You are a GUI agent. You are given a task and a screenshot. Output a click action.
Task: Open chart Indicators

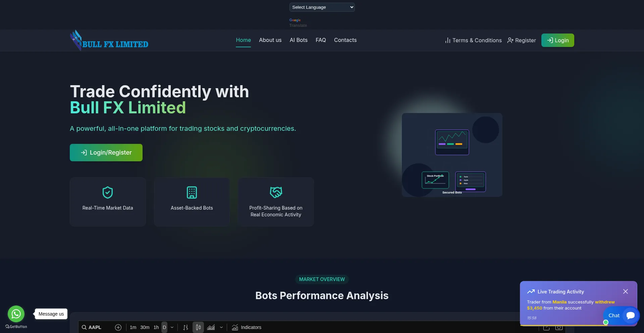pyautogui.click(x=247, y=327)
